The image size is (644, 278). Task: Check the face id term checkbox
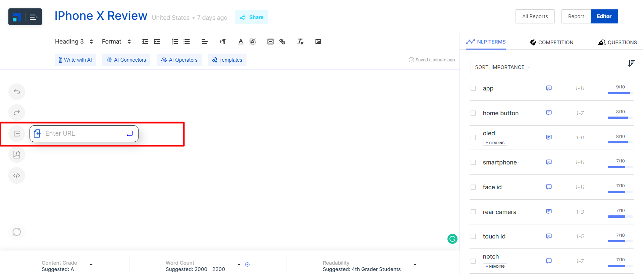473,187
